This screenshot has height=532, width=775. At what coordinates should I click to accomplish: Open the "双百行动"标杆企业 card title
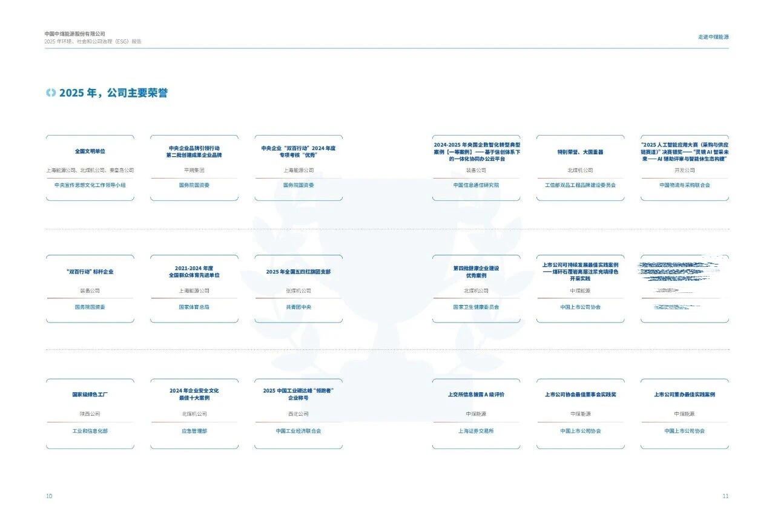click(90, 272)
